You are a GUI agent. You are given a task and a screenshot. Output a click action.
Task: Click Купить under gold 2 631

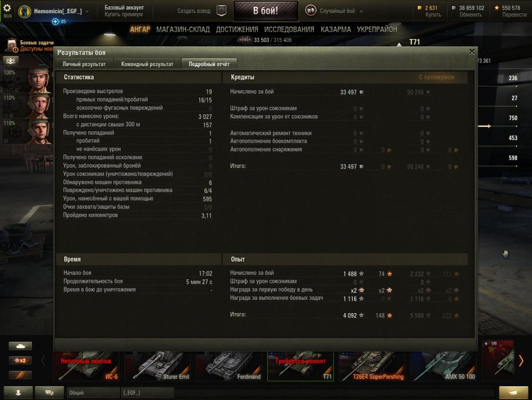tap(433, 15)
